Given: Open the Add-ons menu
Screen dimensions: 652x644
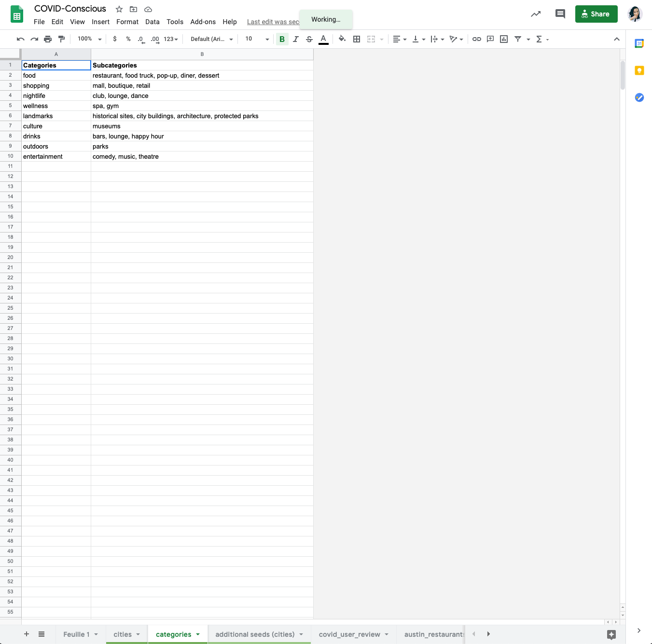Looking at the screenshot, I should [x=203, y=22].
